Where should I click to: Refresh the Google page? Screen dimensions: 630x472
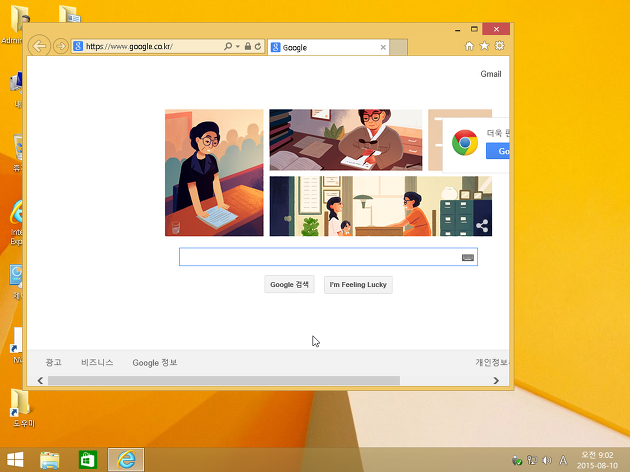[258, 46]
